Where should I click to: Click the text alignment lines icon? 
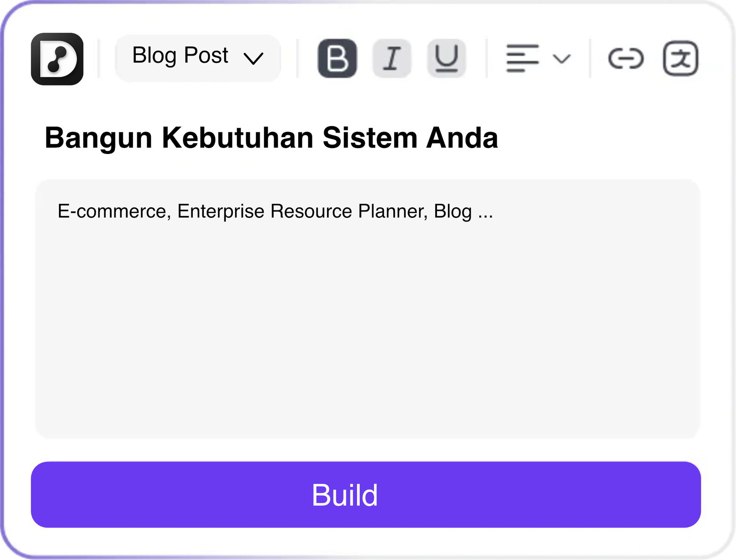(522, 58)
